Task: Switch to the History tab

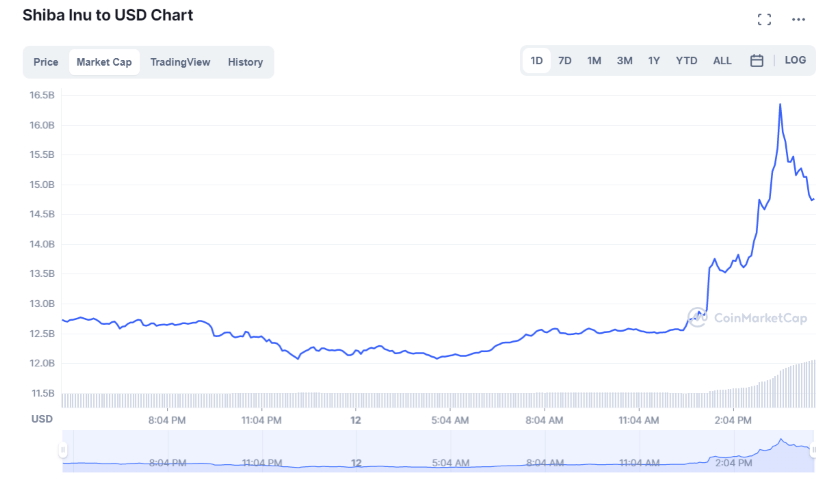Action: pyautogui.click(x=245, y=62)
